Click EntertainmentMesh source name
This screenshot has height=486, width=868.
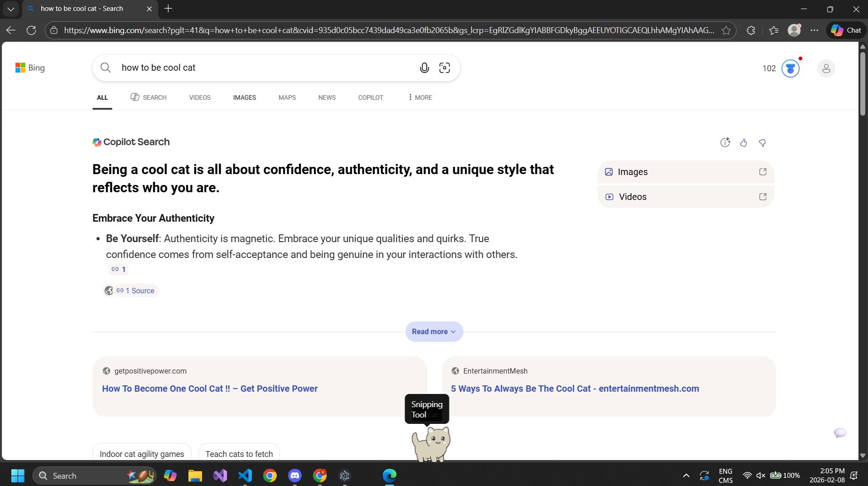495,371
